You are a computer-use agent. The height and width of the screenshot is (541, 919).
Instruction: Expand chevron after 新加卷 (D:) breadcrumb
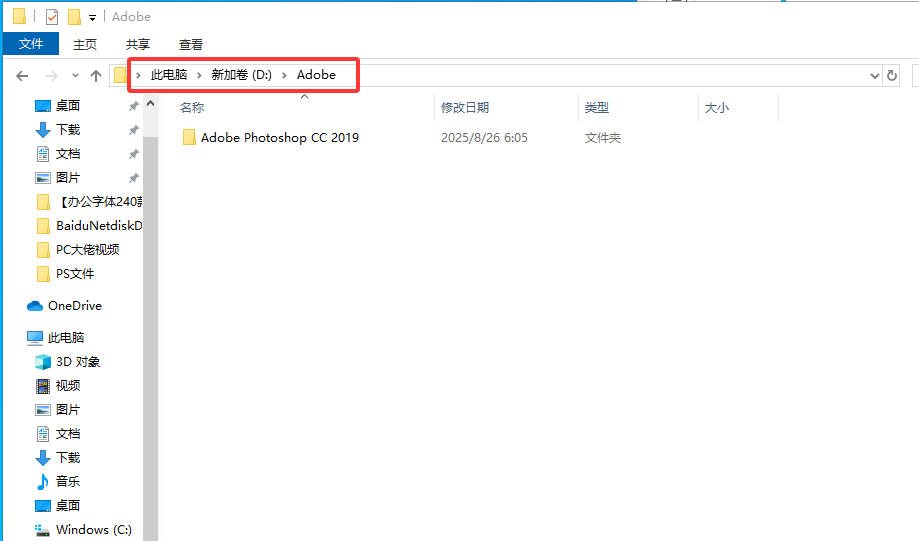284,75
